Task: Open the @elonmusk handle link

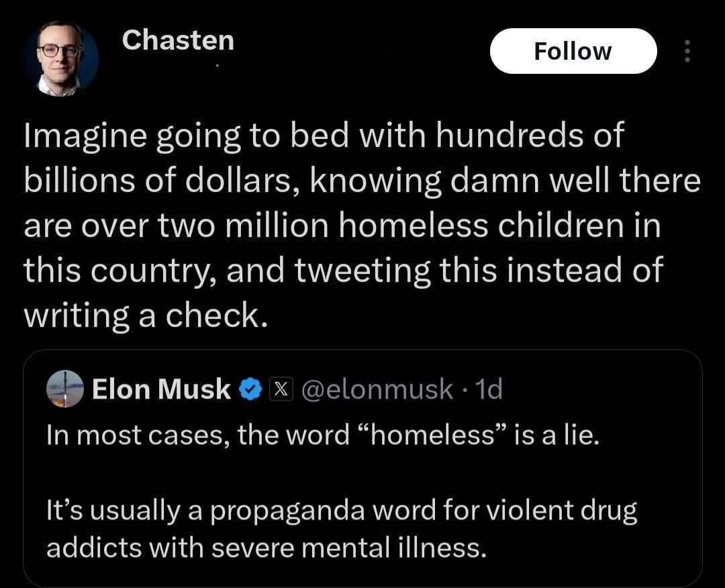Action: pyautogui.click(x=377, y=389)
